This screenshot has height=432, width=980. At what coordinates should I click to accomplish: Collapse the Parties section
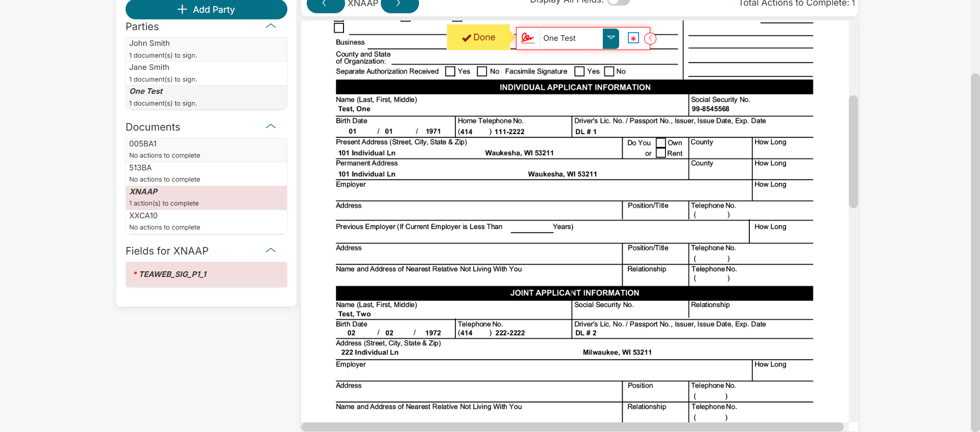point(271,26)
